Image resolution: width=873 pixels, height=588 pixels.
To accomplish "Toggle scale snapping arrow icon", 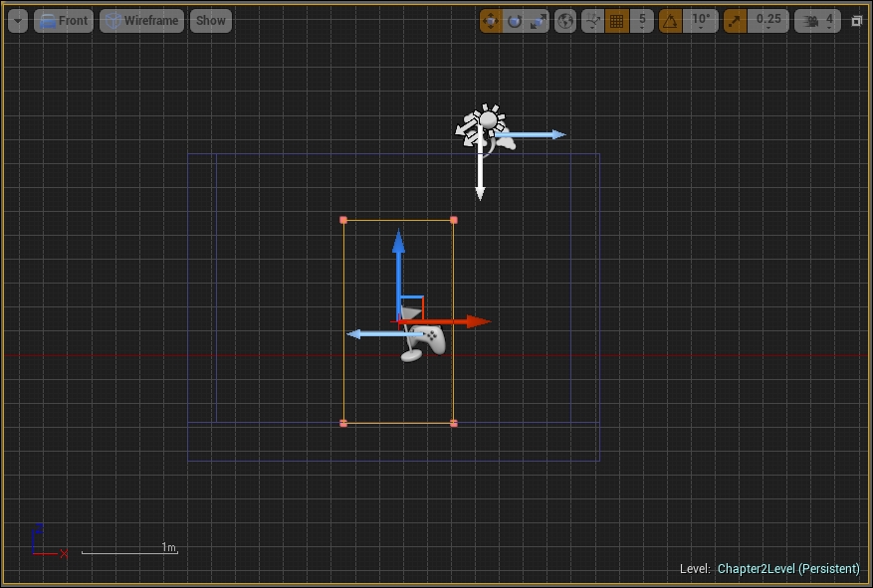I will [x=735, y=21].
